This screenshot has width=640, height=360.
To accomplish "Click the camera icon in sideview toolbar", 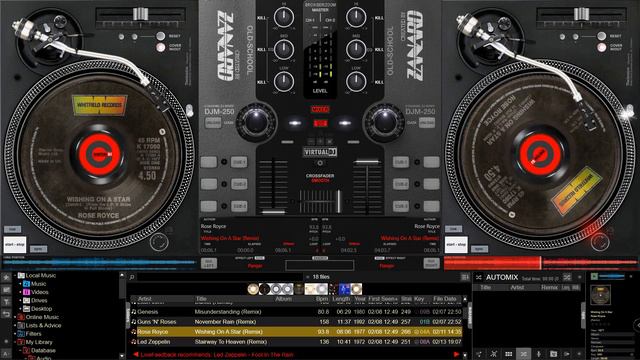I will tap(567, 354).
